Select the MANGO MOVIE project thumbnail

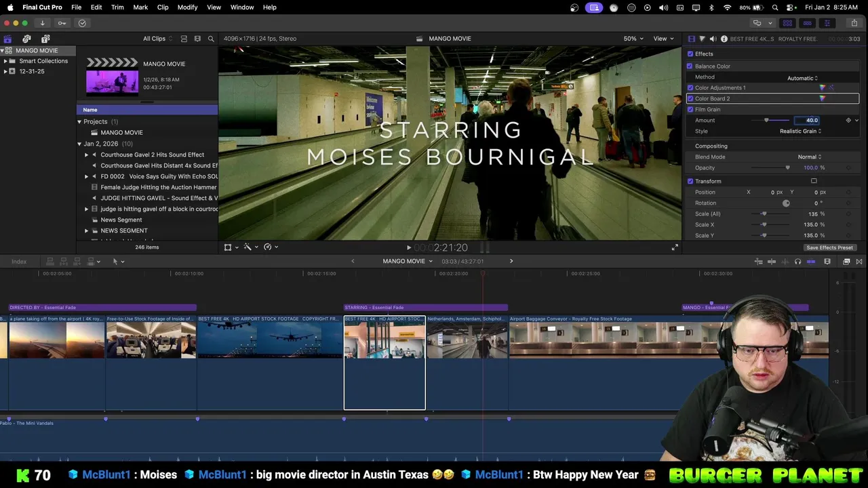112,77
